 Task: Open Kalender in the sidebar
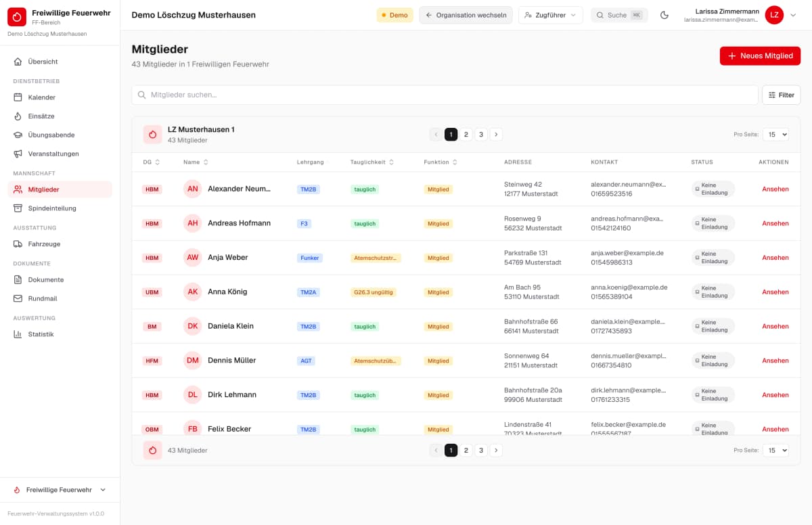click(x=60, y=97)
